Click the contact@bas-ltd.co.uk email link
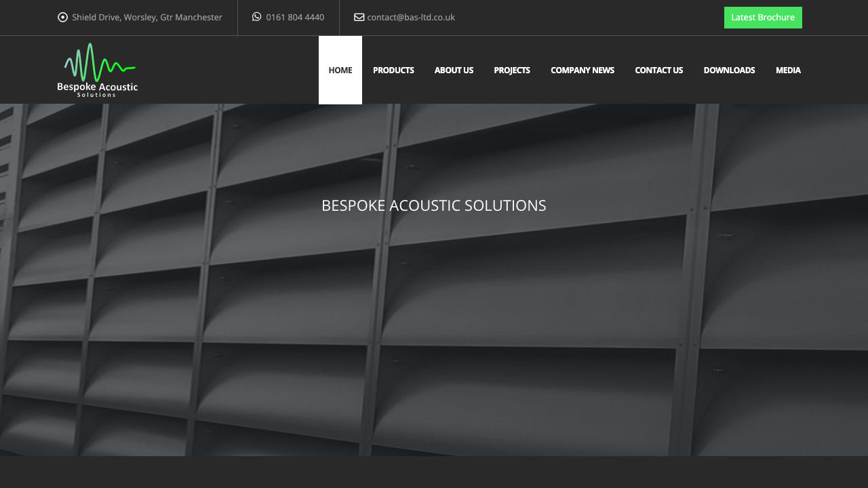The image size is (868, 488). click(x=410, y=17)
